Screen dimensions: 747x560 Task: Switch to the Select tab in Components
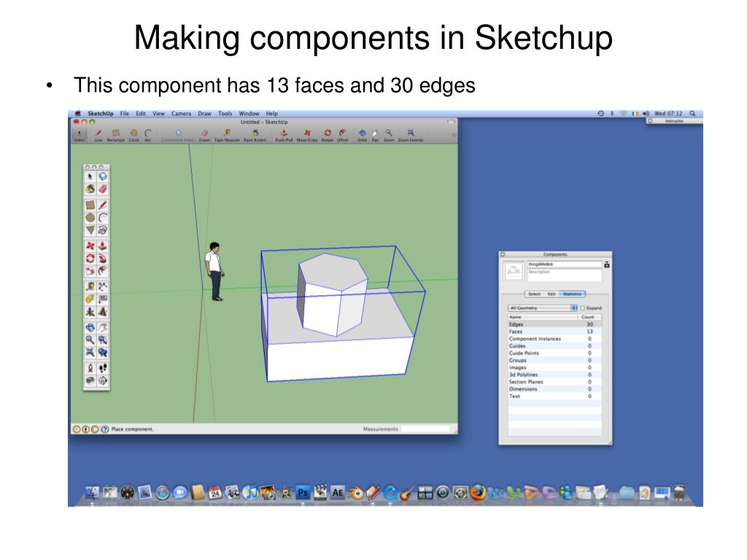click(x=535, y=295)
